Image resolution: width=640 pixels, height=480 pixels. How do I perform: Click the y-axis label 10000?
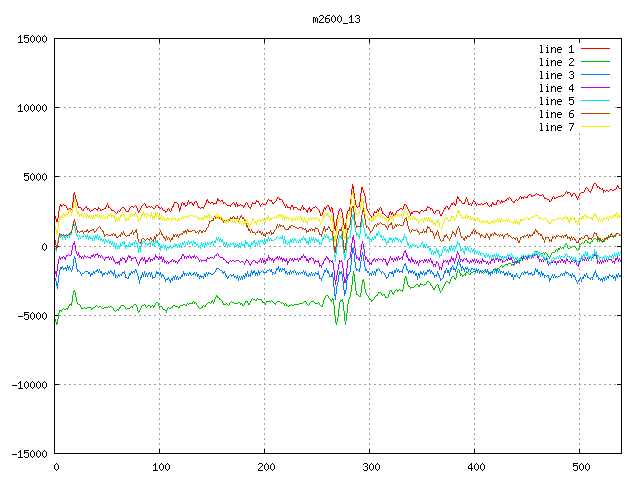coord(32,108)
